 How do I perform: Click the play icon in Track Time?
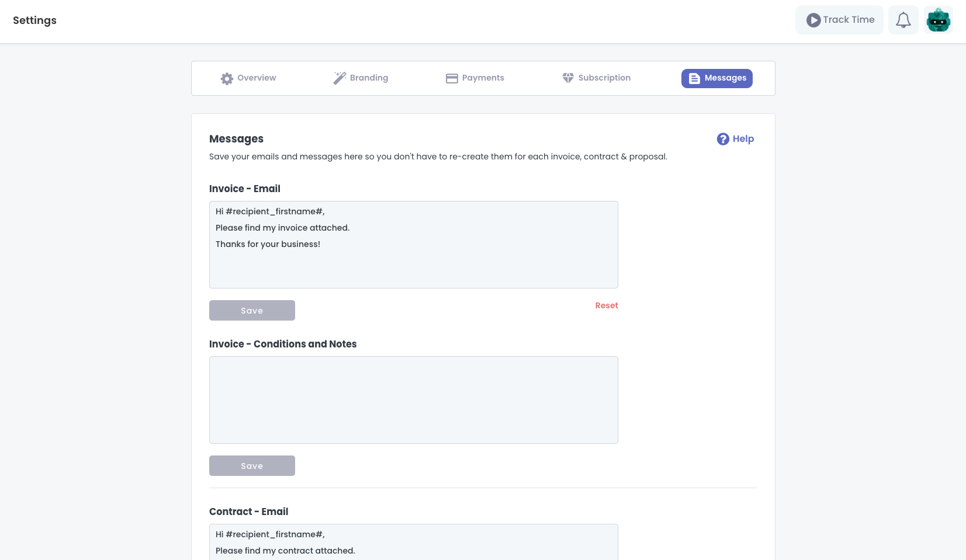(x=813, y=20)
